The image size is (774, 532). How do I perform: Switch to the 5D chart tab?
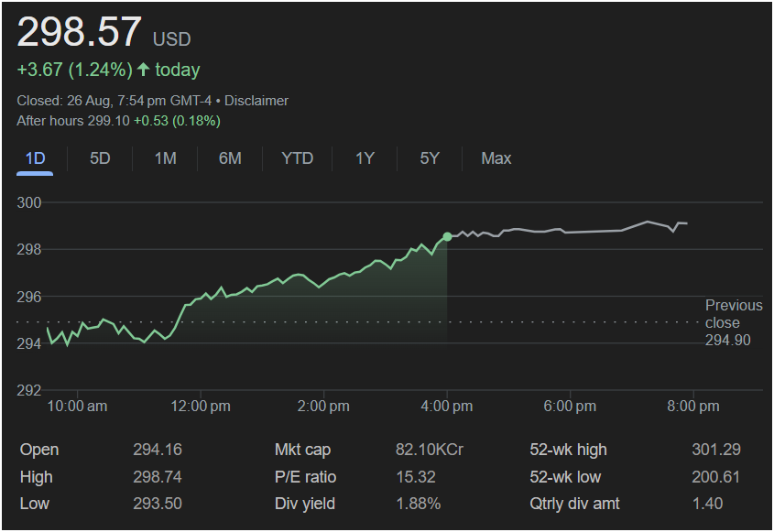[100, 158]
